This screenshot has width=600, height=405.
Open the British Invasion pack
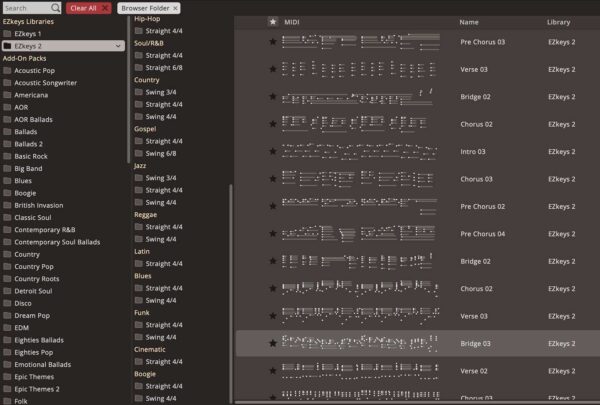click(x=39, y=205)
